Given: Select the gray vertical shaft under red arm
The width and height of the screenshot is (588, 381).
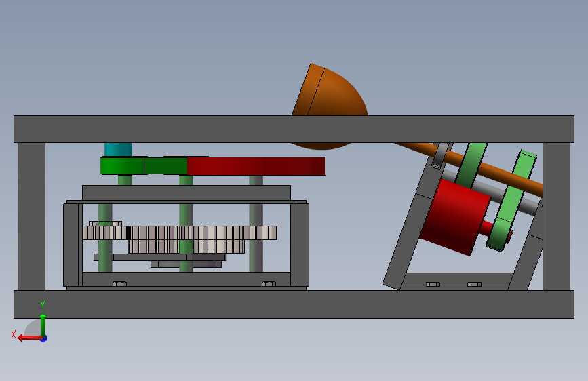Looking at the screenshot, I should pyautogui.click(x=256, y=223).
